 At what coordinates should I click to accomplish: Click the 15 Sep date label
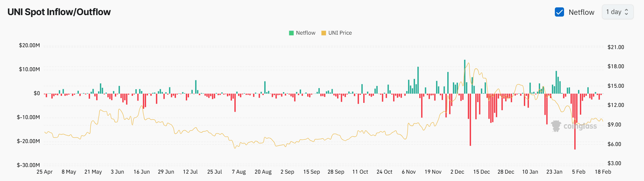pyautogui.click(x=312, y=172)
